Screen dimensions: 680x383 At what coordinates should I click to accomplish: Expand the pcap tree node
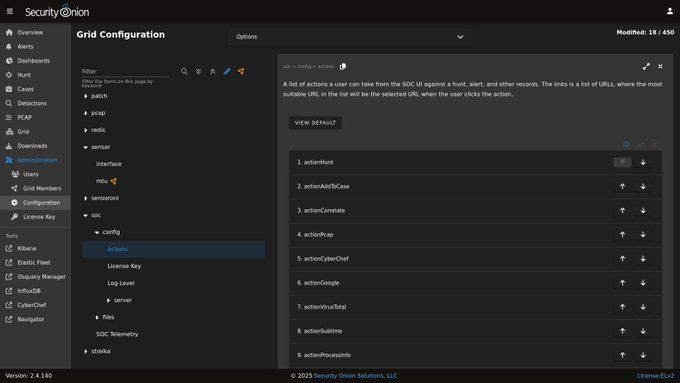(x=85, y=113)
